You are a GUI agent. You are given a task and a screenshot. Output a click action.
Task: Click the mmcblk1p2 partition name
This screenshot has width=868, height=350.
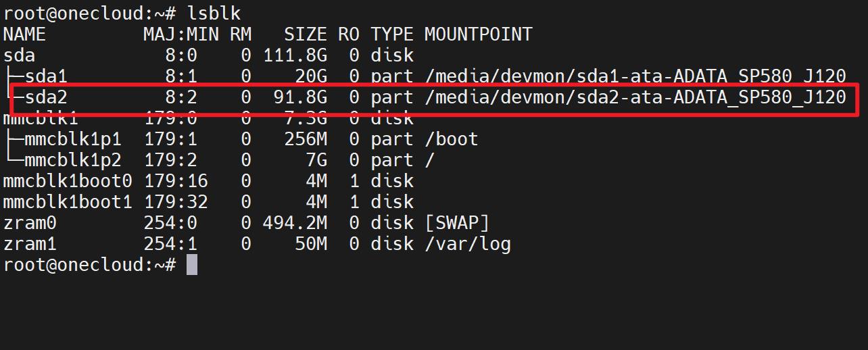click(72, 160)
